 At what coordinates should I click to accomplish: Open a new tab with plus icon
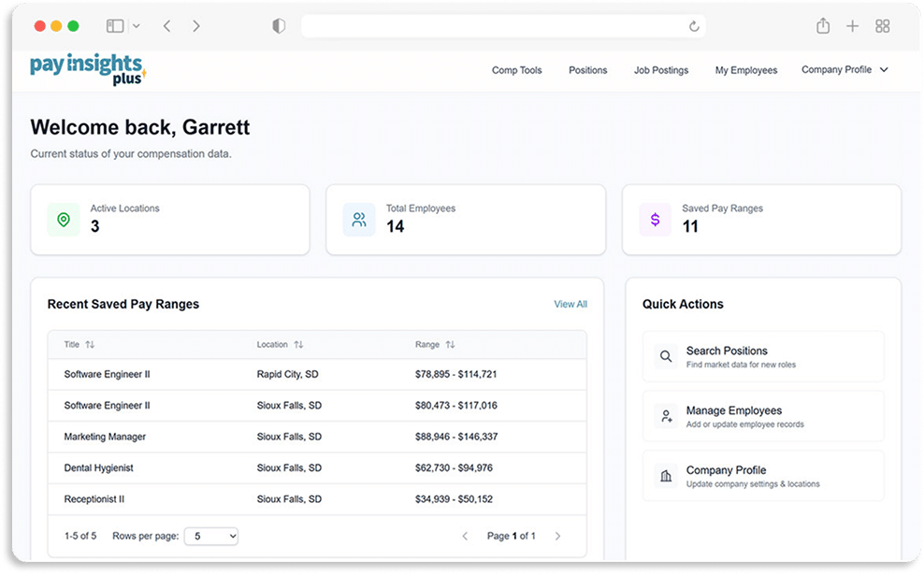tap(852, 26)
